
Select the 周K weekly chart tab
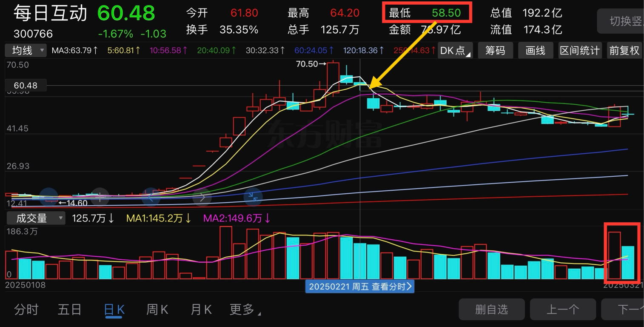pos(157,310)
